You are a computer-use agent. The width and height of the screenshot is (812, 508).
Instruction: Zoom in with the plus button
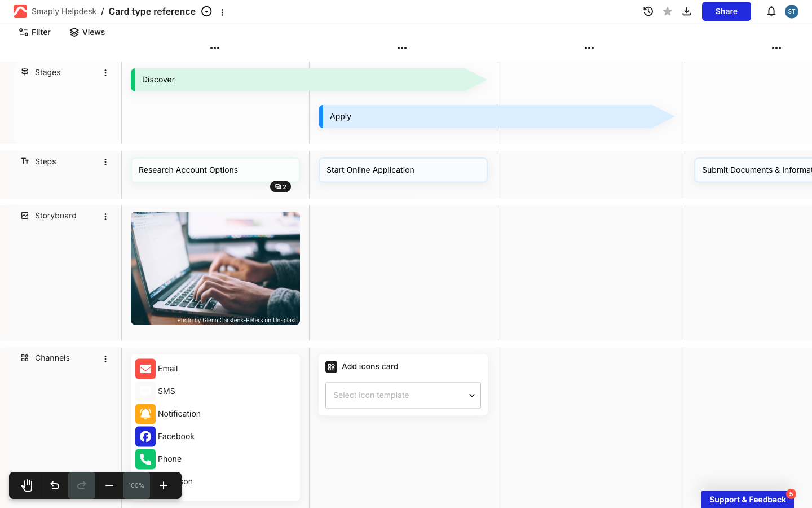coord(164,485)
